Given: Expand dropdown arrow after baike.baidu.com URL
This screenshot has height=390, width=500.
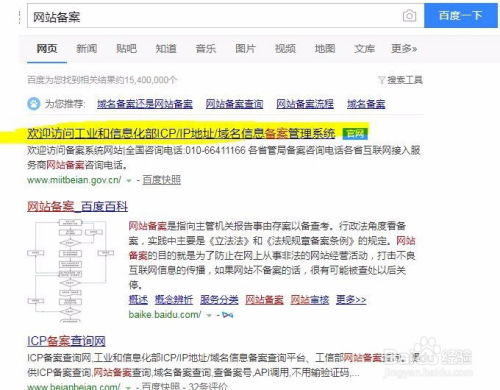Looking at the screenshot, I should tap(209, 315).
